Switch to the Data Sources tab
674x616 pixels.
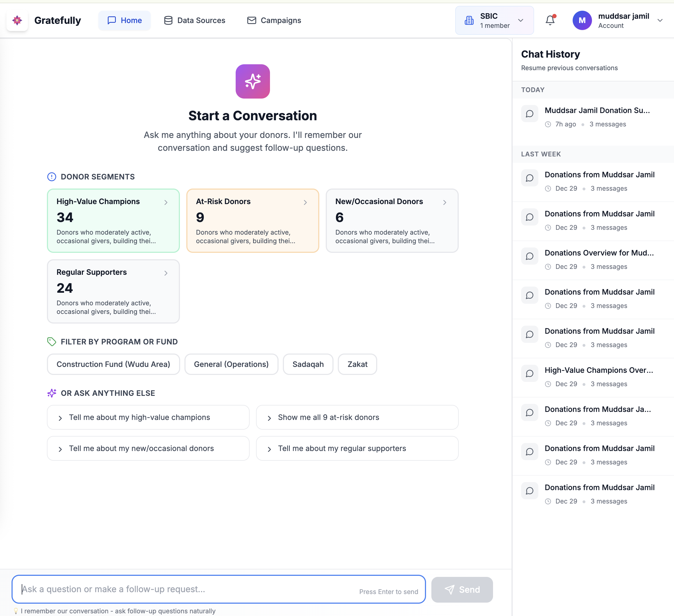point(195,20)
